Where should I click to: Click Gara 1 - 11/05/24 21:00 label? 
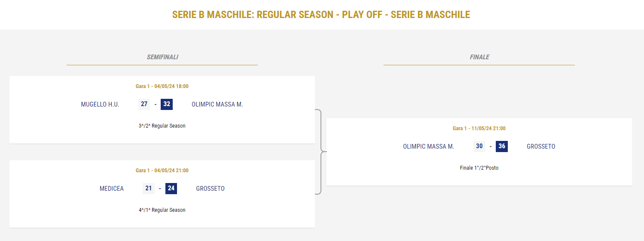pyautogui.click(x=479, y=128)
